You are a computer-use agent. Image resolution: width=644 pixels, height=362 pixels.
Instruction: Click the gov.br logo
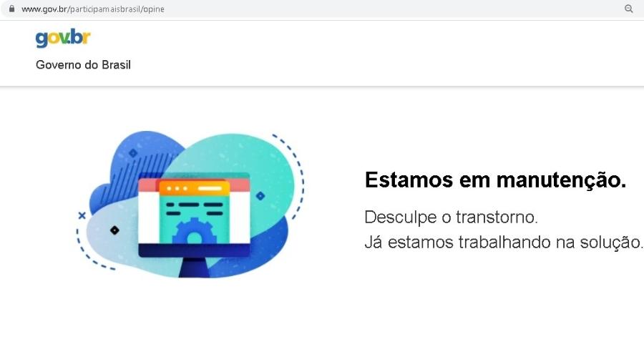63,38
